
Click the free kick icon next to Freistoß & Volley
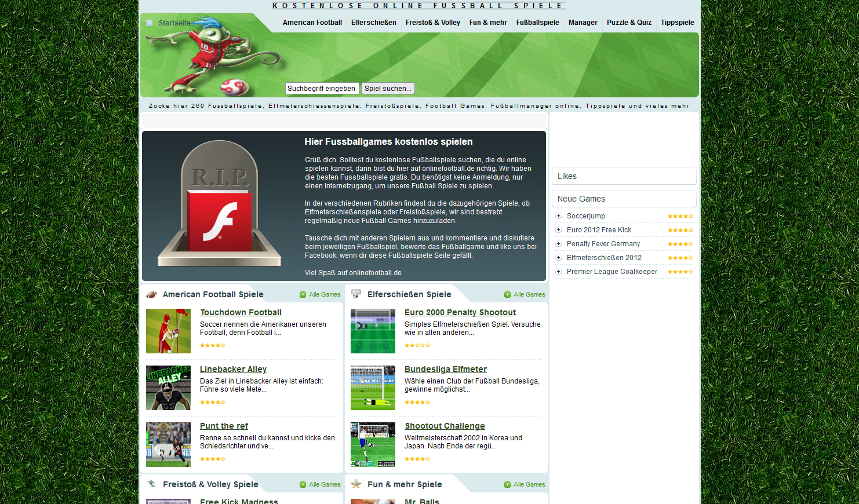(151, 484)
